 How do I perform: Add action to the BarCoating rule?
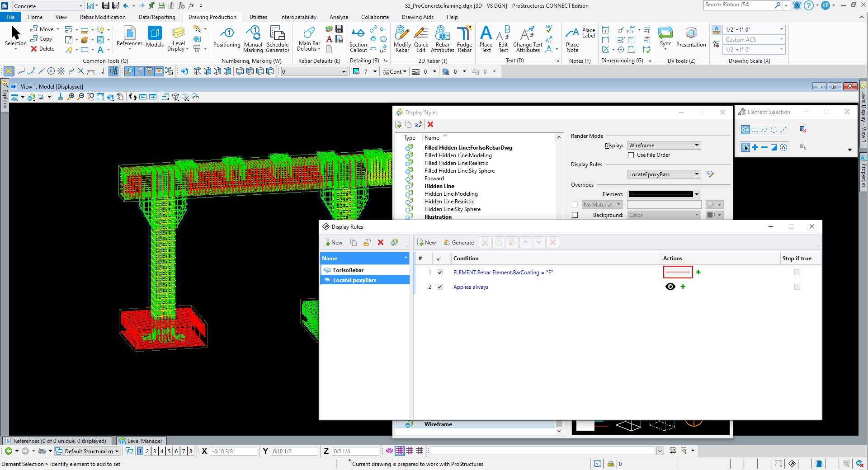click(698, 272)
